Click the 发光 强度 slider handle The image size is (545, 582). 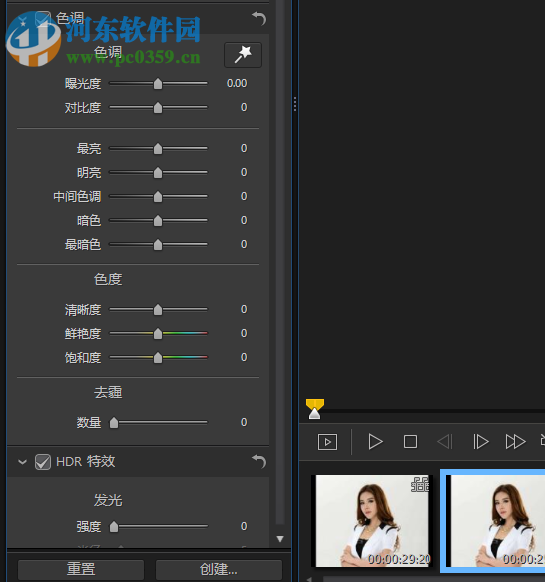click(x=114, y=526)
